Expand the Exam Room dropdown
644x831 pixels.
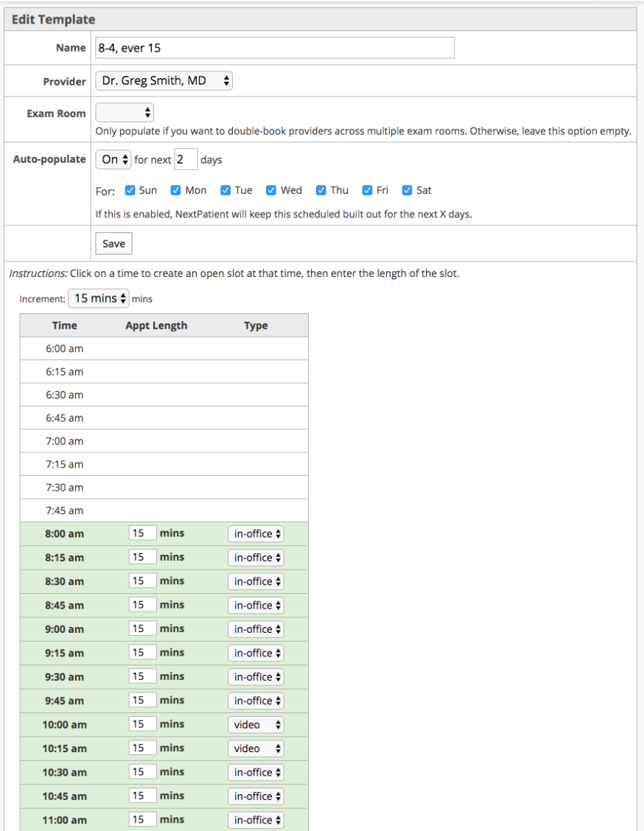(x=124, y=112)
